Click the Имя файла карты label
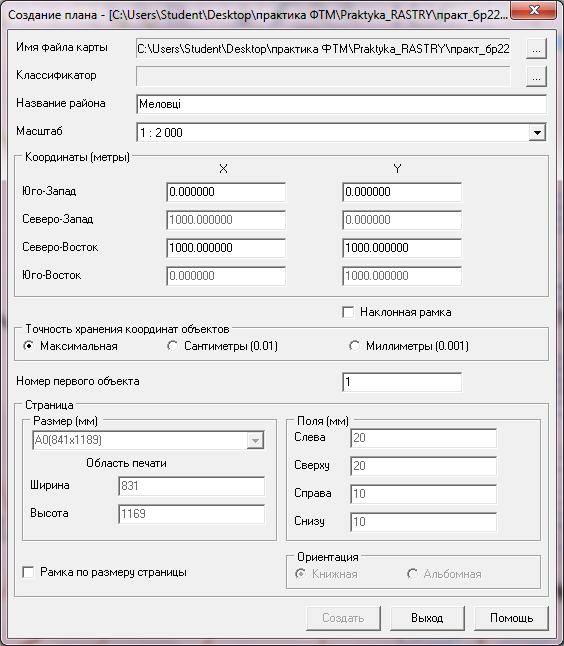Viewport: 564px width, 646px height. 62,47
